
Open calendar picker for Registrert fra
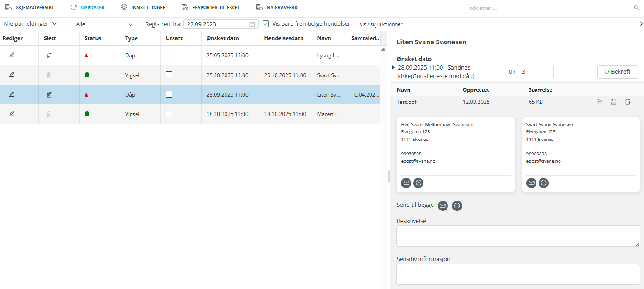tap(252, 24)
